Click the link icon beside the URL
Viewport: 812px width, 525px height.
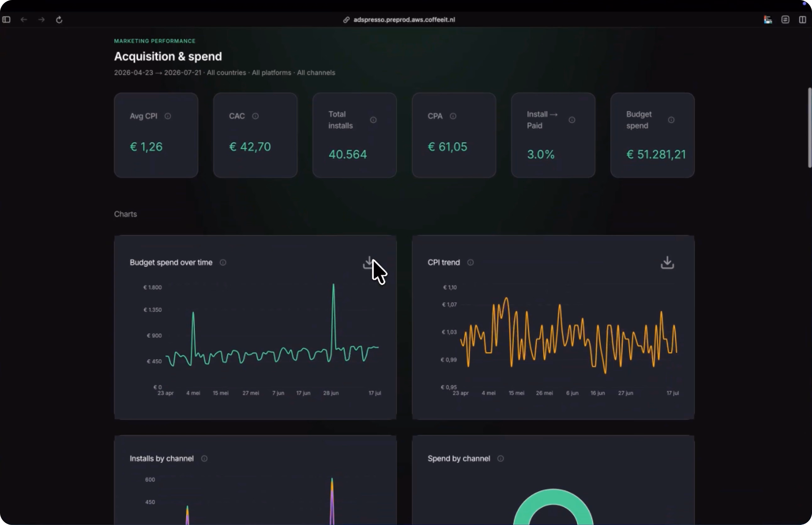point(346,20)
